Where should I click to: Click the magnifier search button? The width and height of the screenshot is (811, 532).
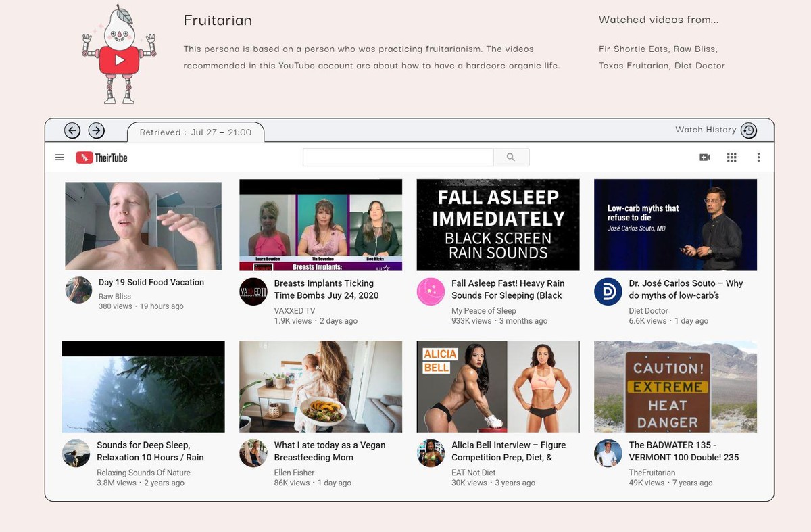pos(511,158)
